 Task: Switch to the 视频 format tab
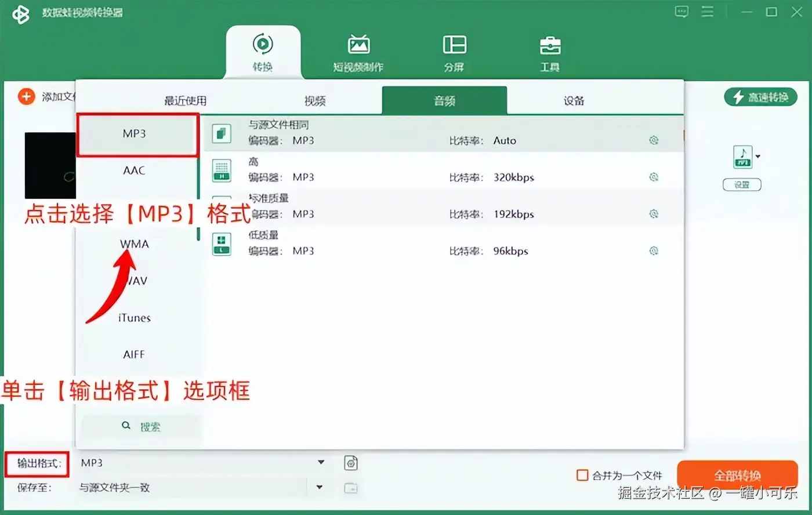315,101
